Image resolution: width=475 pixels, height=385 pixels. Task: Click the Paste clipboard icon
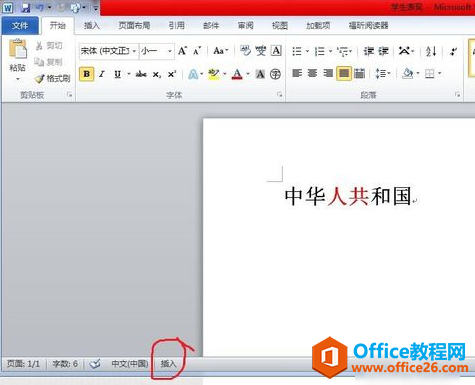click(x=18, y=49)
